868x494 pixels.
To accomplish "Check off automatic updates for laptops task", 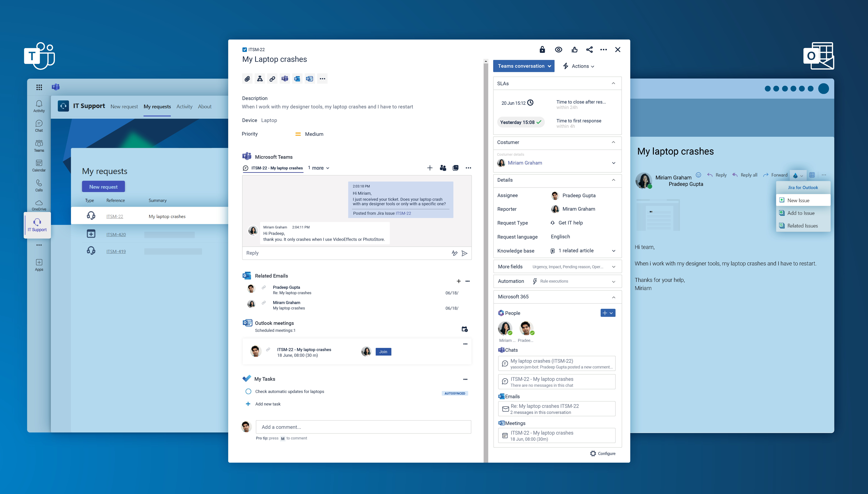I will point(248,391).
